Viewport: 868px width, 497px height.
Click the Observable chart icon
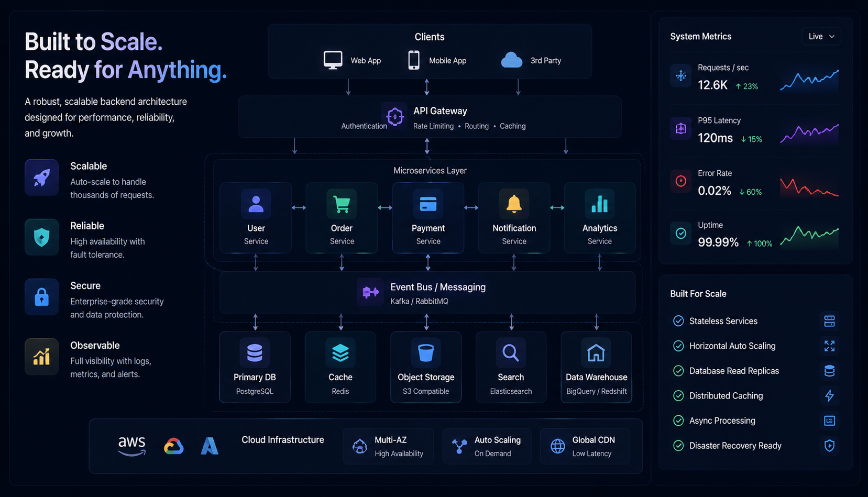[x=41, y=357]
